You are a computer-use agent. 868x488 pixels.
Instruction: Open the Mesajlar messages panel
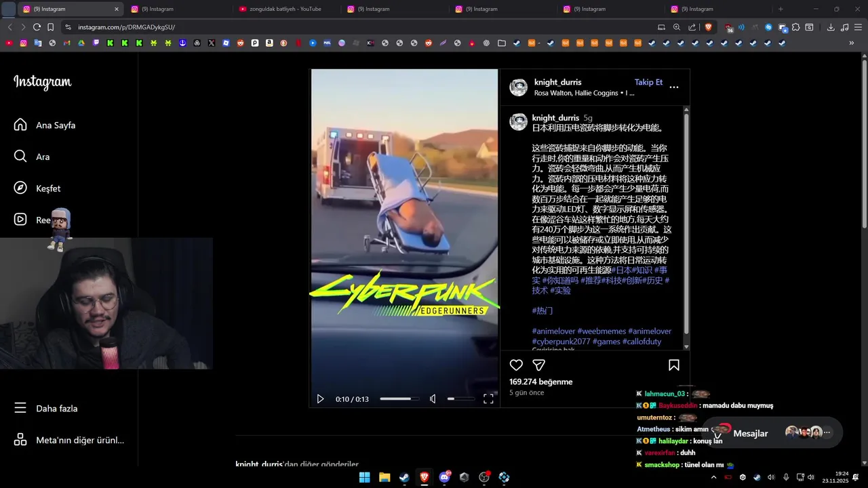click(x=772, y=432)
